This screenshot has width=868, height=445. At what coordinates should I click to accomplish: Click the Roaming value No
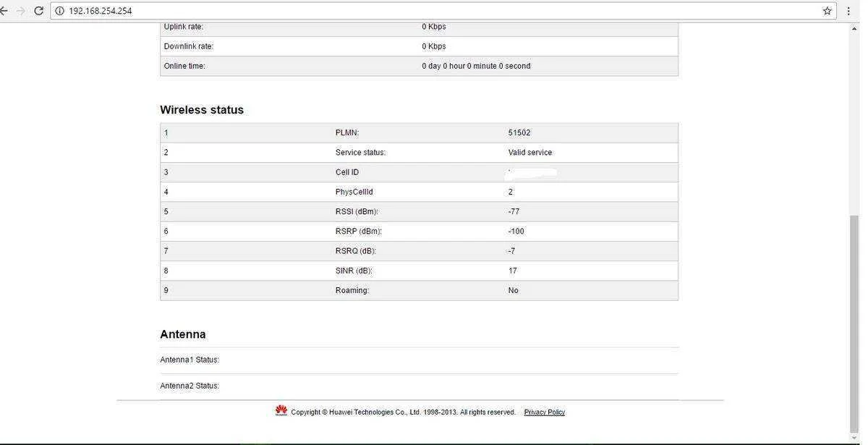pos(514,290)
